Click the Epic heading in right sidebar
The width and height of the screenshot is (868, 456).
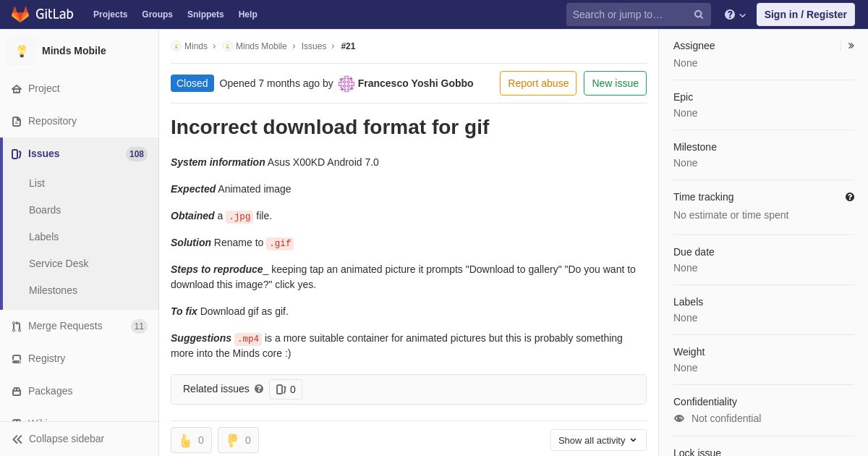(683, 97)
